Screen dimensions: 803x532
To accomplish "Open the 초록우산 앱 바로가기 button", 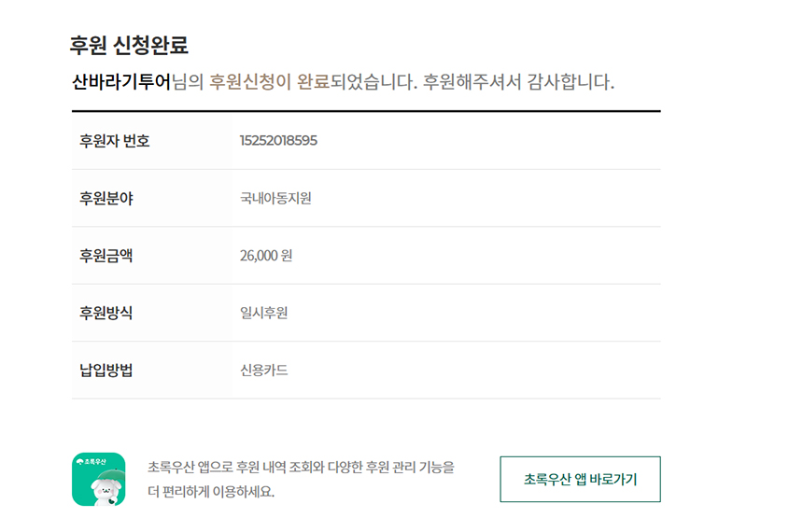I will coord(580,480).
